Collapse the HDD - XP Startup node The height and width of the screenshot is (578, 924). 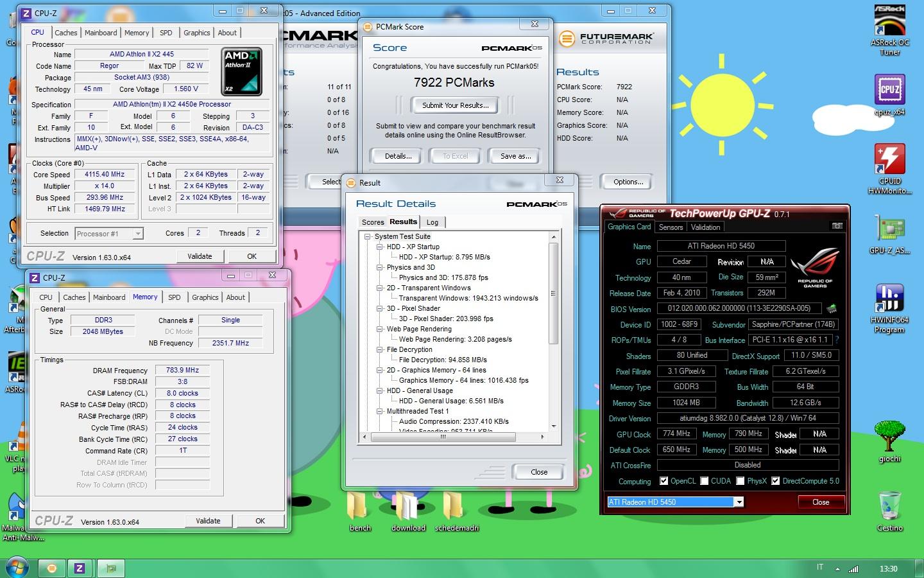(x=380, y=247)
